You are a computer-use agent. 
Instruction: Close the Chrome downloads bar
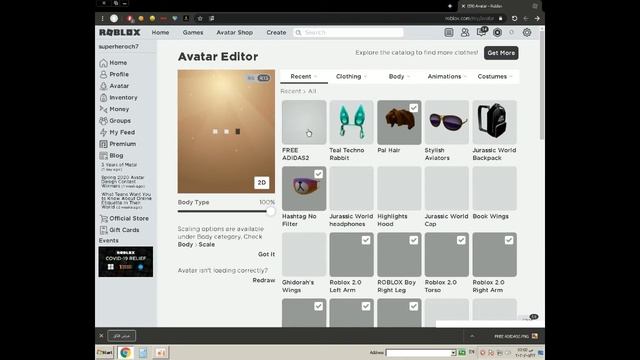(x=101, y=336)
